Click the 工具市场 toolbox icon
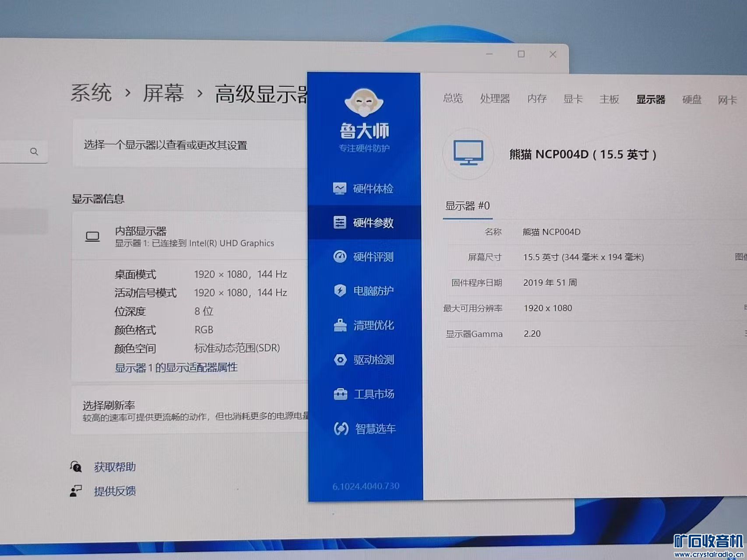This screenshot has height=560, width=747. 340,394
